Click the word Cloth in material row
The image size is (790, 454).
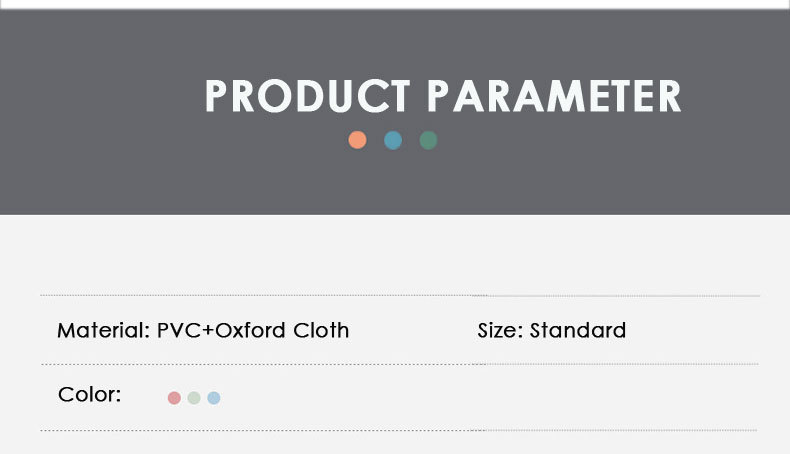coord(321,330)
